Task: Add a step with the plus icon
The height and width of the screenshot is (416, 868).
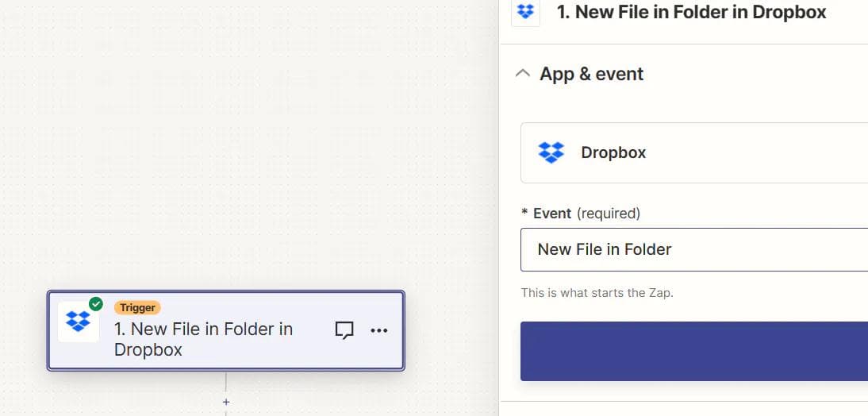Action: [x=226, y=403]
